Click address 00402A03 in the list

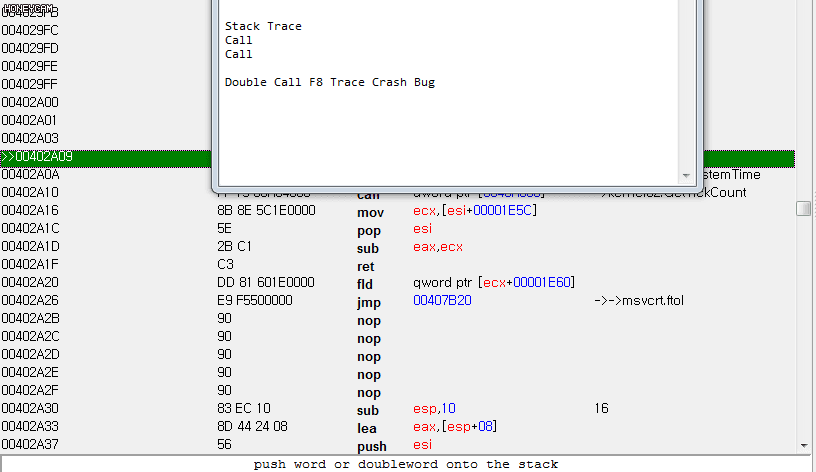(30, 138)
